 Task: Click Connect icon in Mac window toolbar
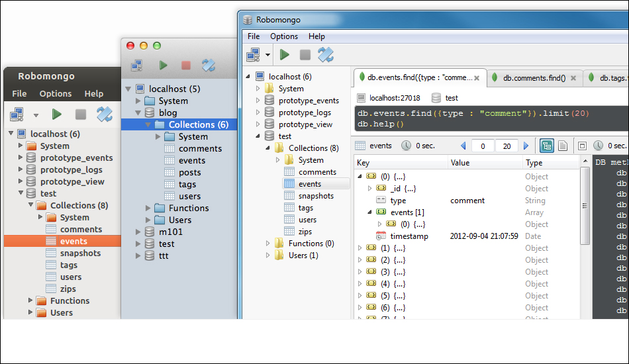pos(137,65)
